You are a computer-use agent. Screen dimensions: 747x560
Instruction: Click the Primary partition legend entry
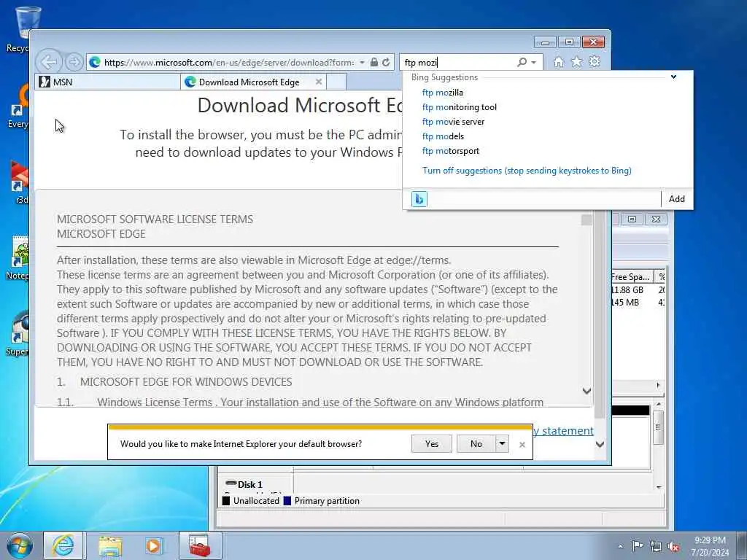point(322,500)
